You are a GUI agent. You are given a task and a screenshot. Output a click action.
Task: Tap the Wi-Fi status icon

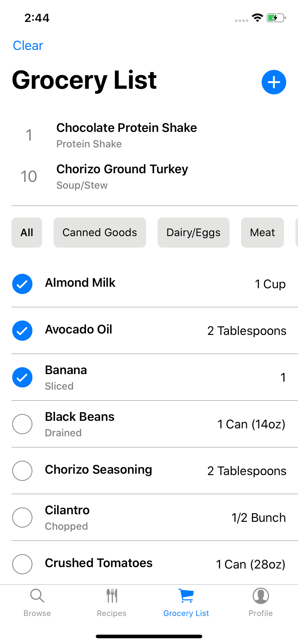[257, 18]
